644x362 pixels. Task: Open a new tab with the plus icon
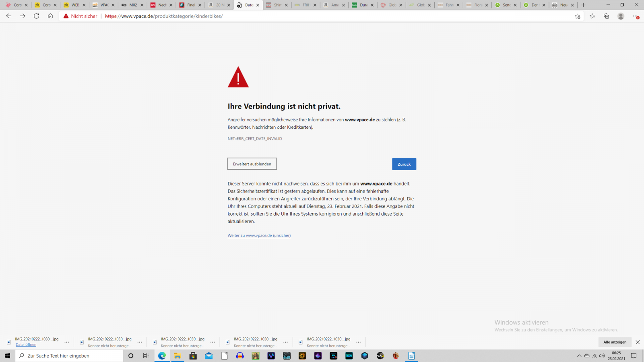point(583,5)
